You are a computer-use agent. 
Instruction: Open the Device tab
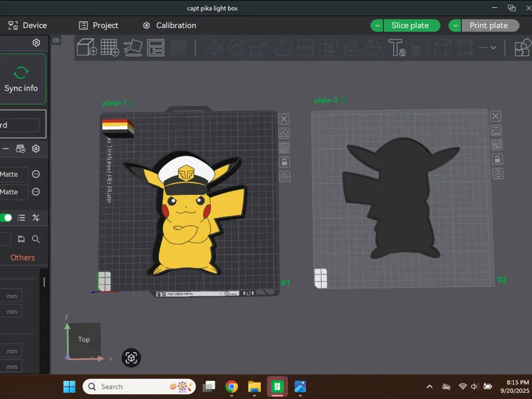click(27, 25)
